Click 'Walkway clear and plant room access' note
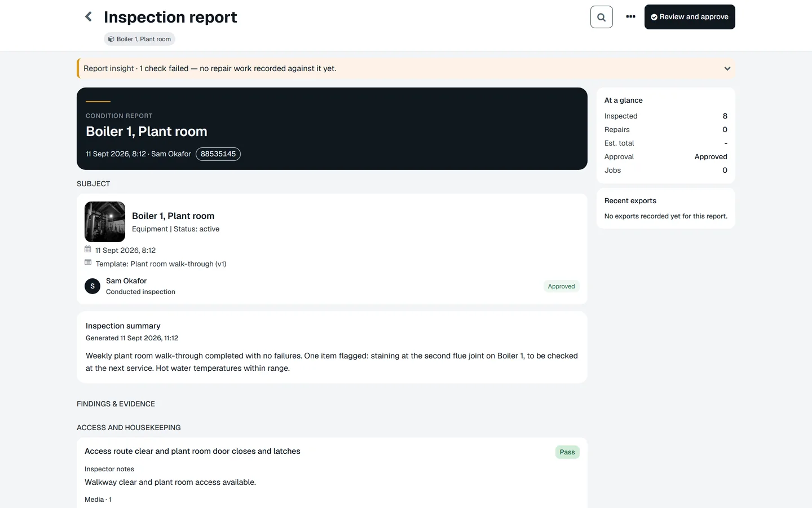 coord(170,482)
